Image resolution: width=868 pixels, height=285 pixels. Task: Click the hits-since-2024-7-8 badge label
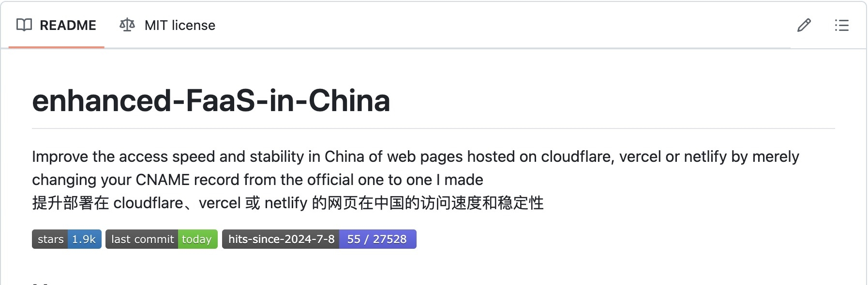[x=281, y=239]
